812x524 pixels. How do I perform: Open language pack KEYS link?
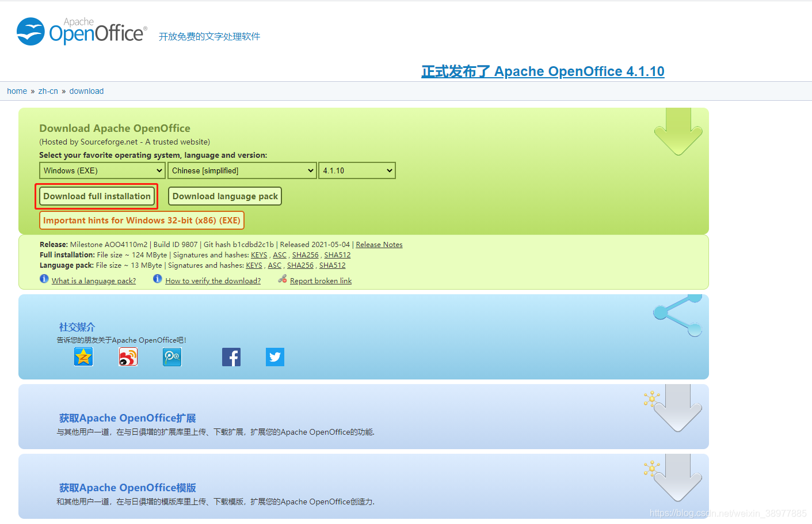click(x=254, y=265)
